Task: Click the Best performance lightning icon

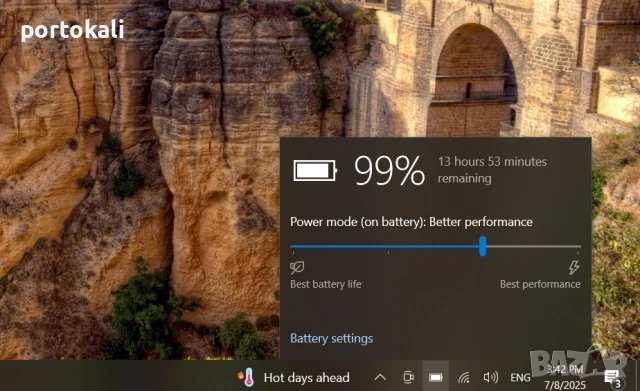Action: (574, 267)
